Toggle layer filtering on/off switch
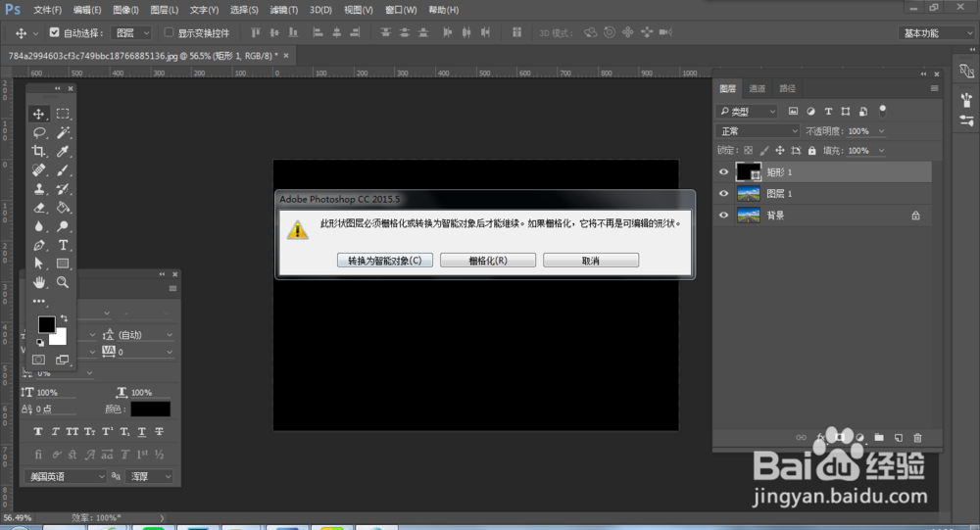This screenshot has height=530, width=980. (x=883, y=111)
